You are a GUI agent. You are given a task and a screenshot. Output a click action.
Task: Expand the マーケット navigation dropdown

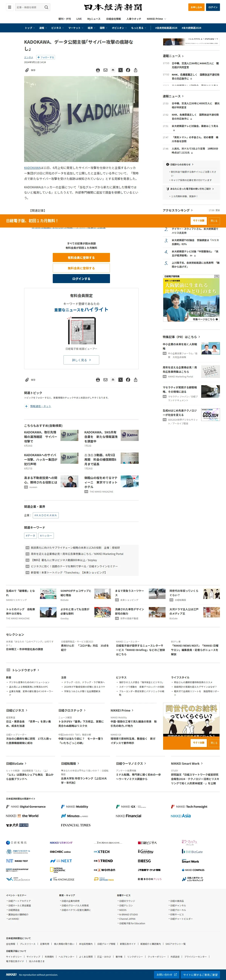[x=76, y=28]
